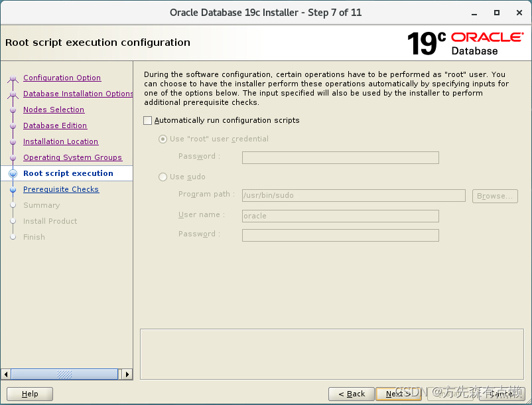
Task: Click the Installation Location step bullet icon
Action: click(x=13, y=142)
